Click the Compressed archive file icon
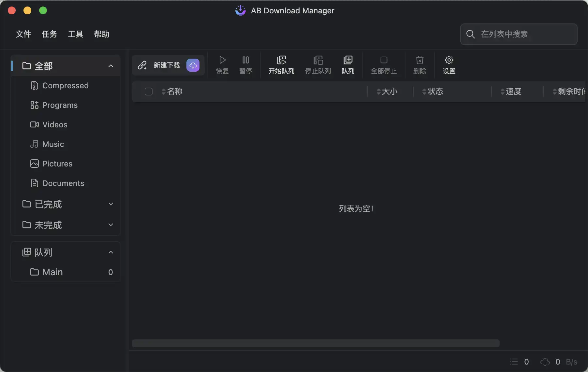 coord(34,85)
